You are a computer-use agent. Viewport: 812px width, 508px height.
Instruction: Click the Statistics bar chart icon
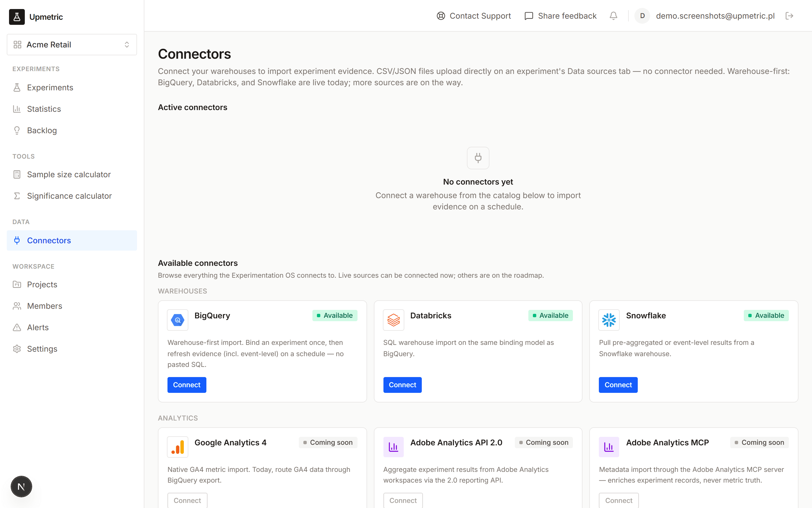pyautogui.click(x=17, y=109)
